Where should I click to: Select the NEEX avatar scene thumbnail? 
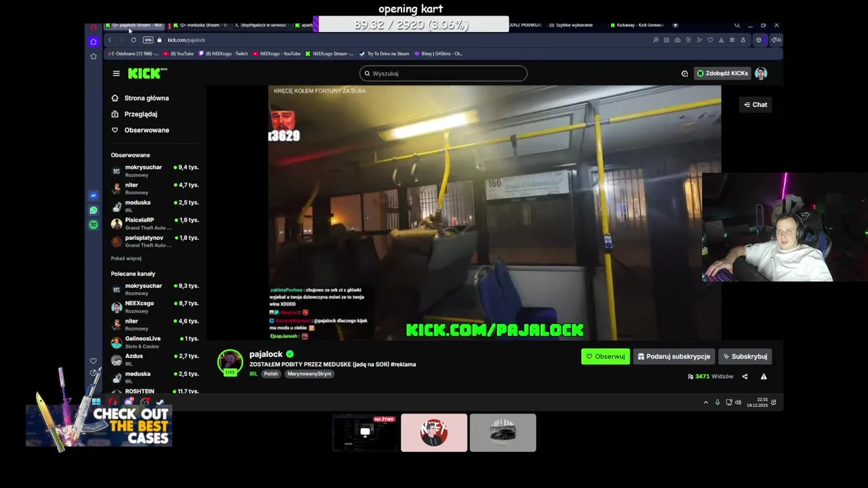[x=434, y=432]
